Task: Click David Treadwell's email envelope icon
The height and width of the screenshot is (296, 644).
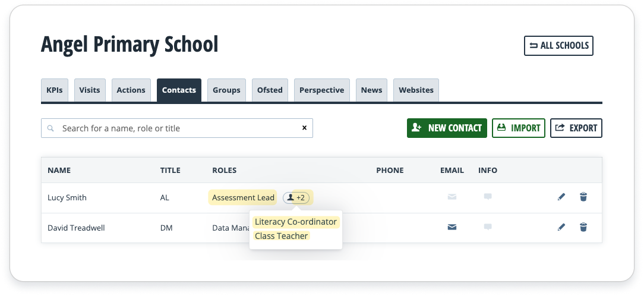Action: pyautogui.click(x=452, y=227)
